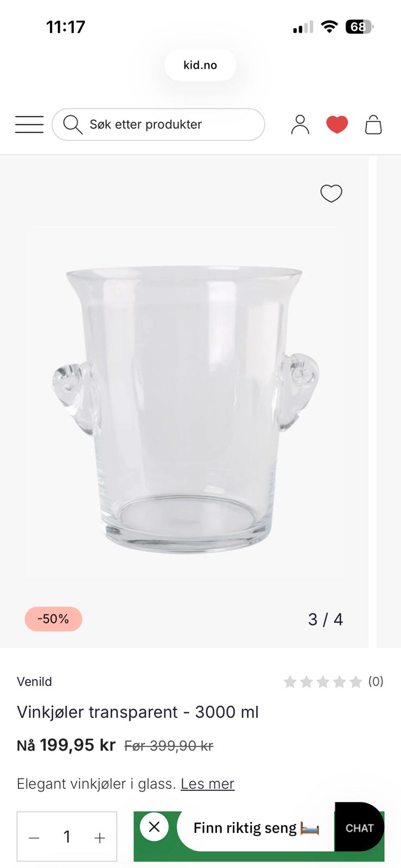Open the shopping bag cart
The image size is (401, 868).
click(373, 124)
